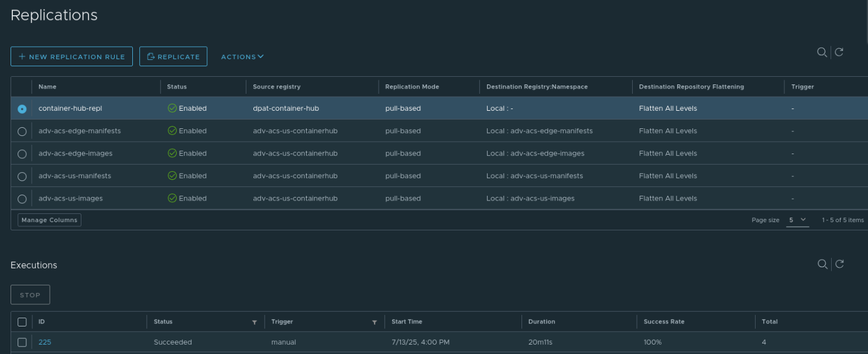Click the Enabled status icon for adv-acs-us-images
Image resolution: width=868 pixels, height=354 pixels.
click(x=172, y=198)
